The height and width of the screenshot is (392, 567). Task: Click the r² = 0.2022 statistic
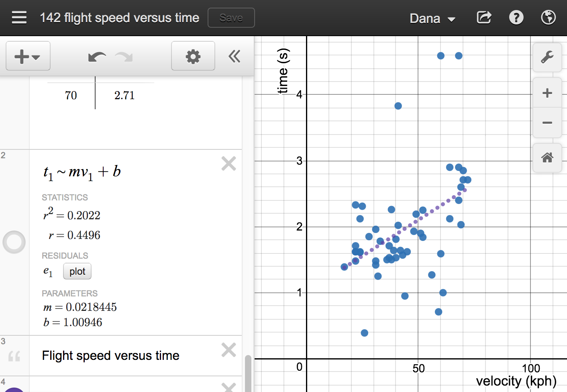72,214
